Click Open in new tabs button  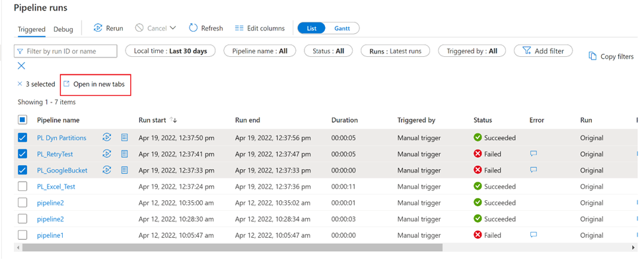pos(94,84)
